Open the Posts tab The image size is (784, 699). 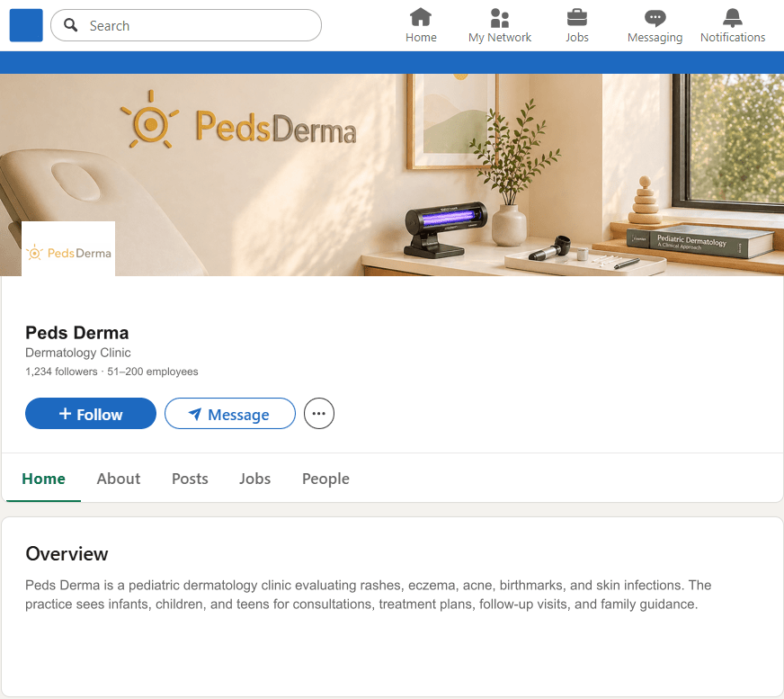pos(190,479)
